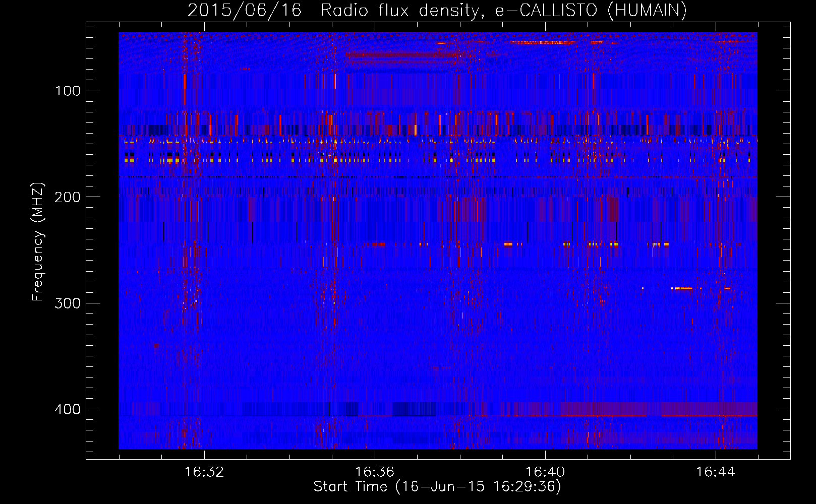Click the red dash near 245 MHz at 16:36

pyautogui.click(x=376, y=244)
